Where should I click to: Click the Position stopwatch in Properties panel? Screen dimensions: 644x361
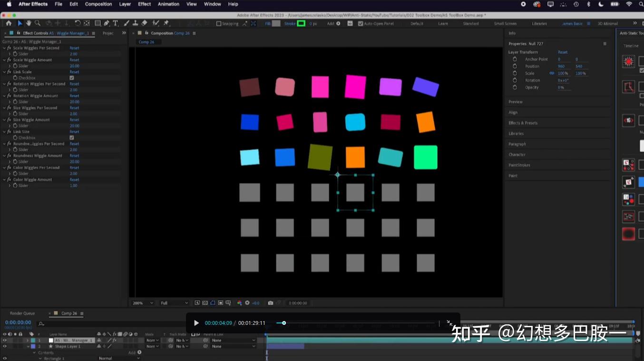pyautogui.click(x=515, y=67)
